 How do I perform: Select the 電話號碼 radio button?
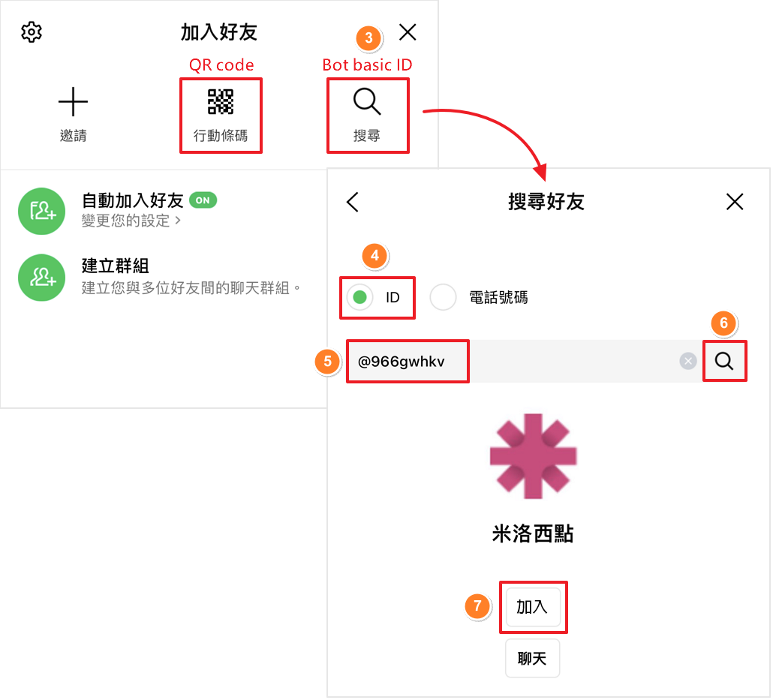coord(444,298)
